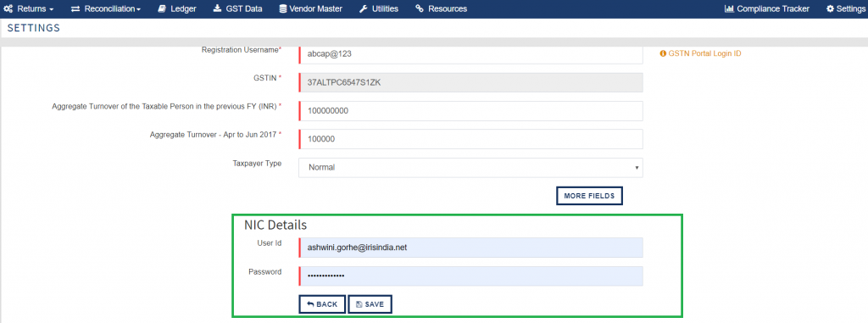Click the Resources link icon
868x323 pixels.
click(420, 8)
